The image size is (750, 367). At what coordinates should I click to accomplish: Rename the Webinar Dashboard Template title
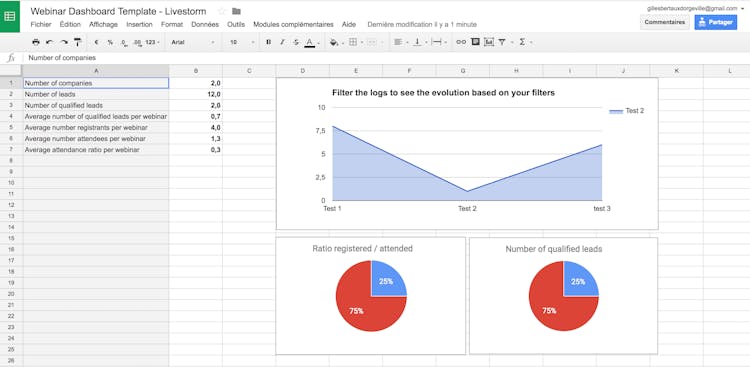point(118,11)
